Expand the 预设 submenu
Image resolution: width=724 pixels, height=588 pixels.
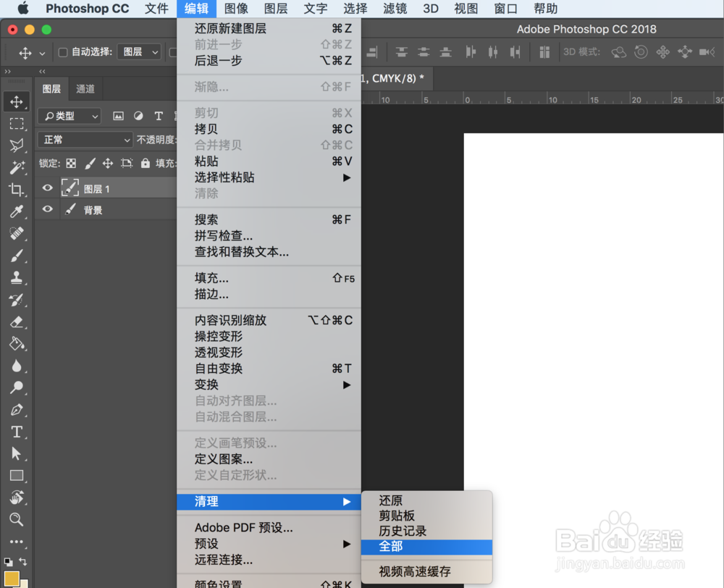pos(269,544)
